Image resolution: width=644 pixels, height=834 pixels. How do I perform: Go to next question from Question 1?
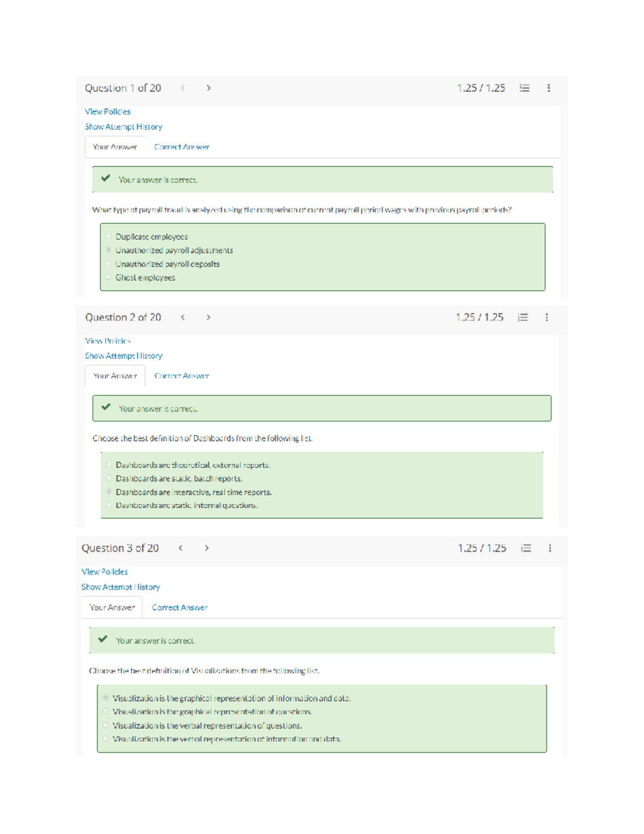coord(208,88)
